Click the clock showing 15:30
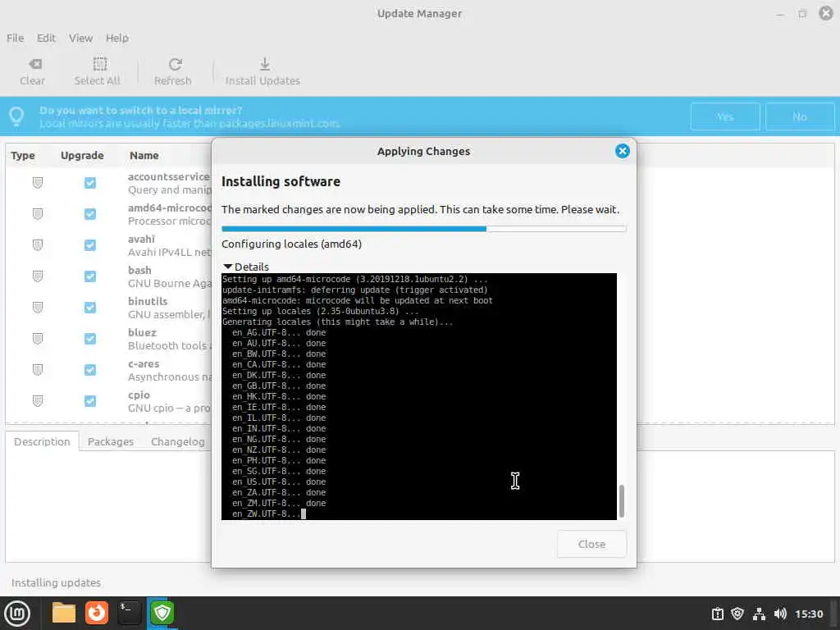The width and height of the screenshot is (840, 630). pyautogui.click(x=809, y=614)
